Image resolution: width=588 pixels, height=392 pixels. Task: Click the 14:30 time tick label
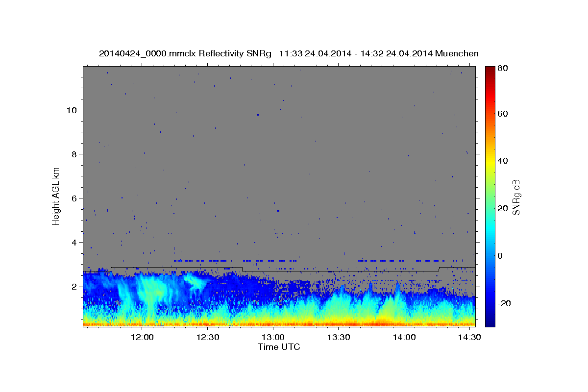click(x=469, y=338)
